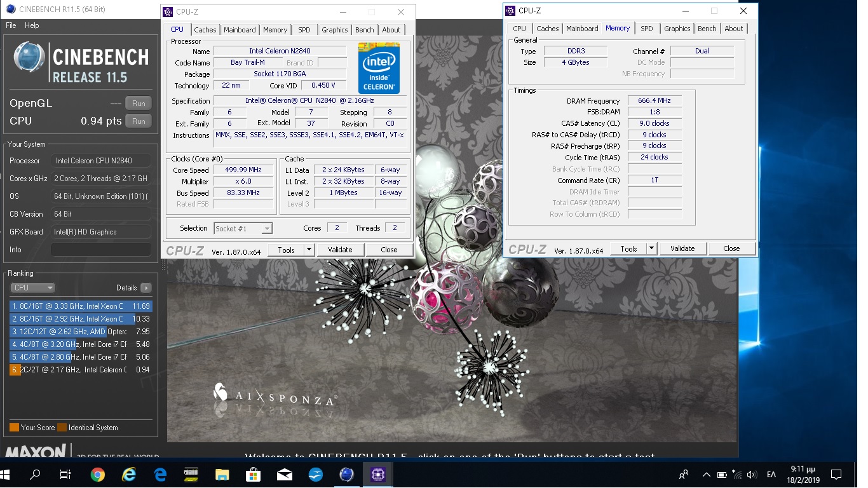The width and height of the screenshot is (868, 488).
Task: Check battery status in tray
Action: [722, 474]
